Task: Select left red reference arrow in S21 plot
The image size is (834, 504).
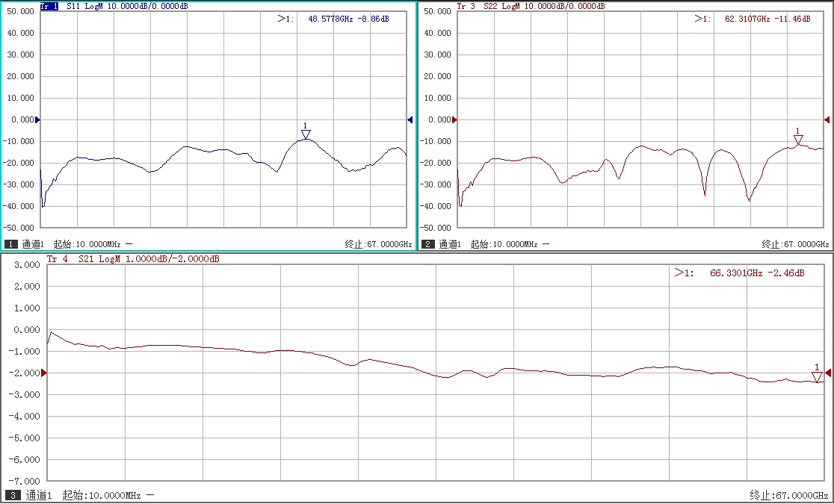Action: click(x=43, y=373)
